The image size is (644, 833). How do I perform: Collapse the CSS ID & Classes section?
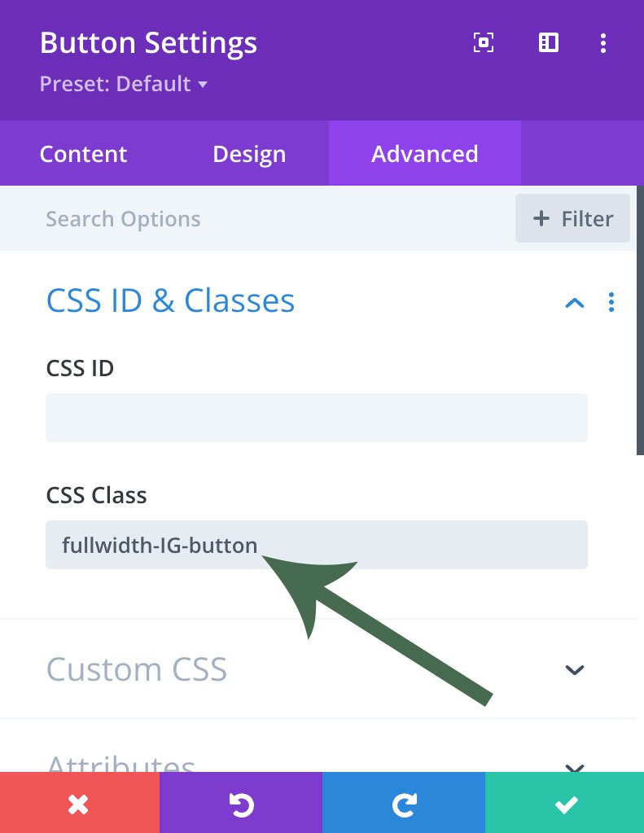tap(575, 303)
